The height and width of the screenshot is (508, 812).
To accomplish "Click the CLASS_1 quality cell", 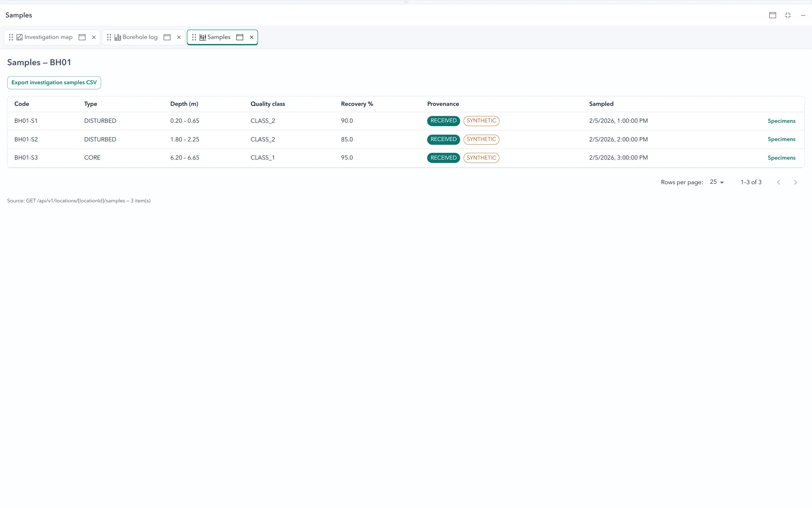I will click(x=263, y=158).
